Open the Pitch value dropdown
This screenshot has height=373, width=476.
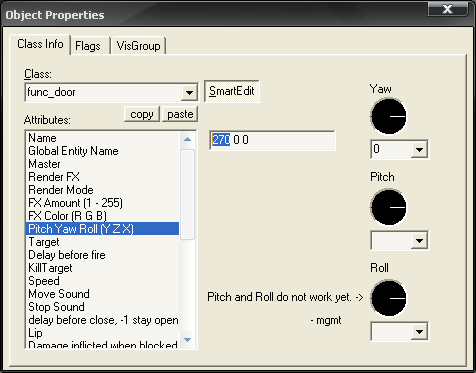pyautogui.click(x=419, y=240)
